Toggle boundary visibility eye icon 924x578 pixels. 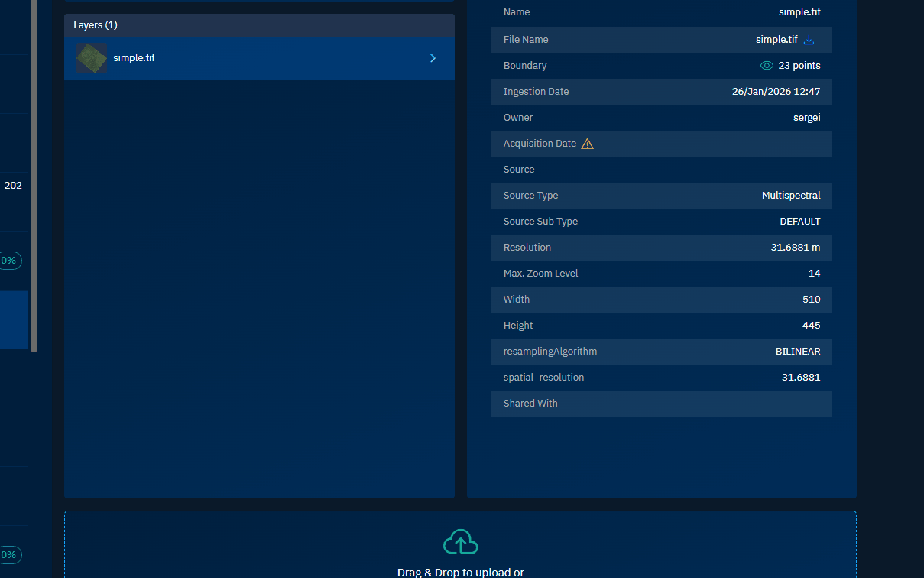[x=767, y=66]
